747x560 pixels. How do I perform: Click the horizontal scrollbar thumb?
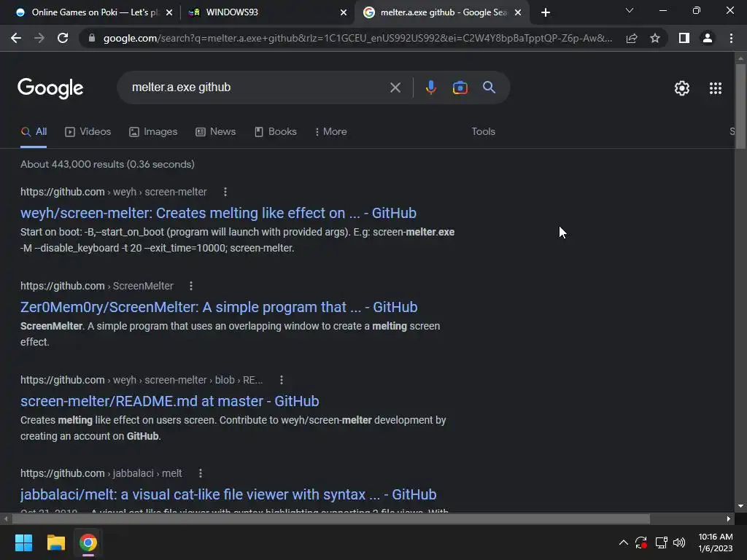pyautogui.click(x=331, y=518)
